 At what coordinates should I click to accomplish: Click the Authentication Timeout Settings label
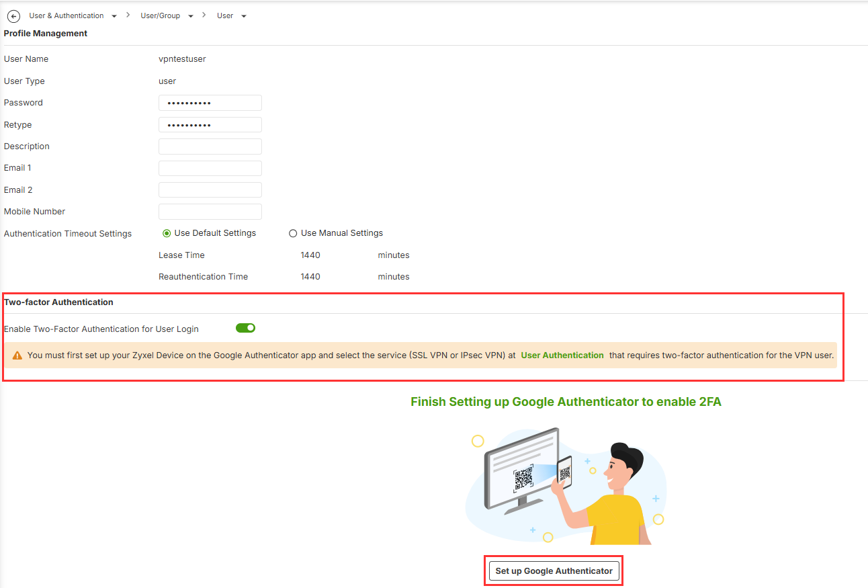tap(68, 234)
